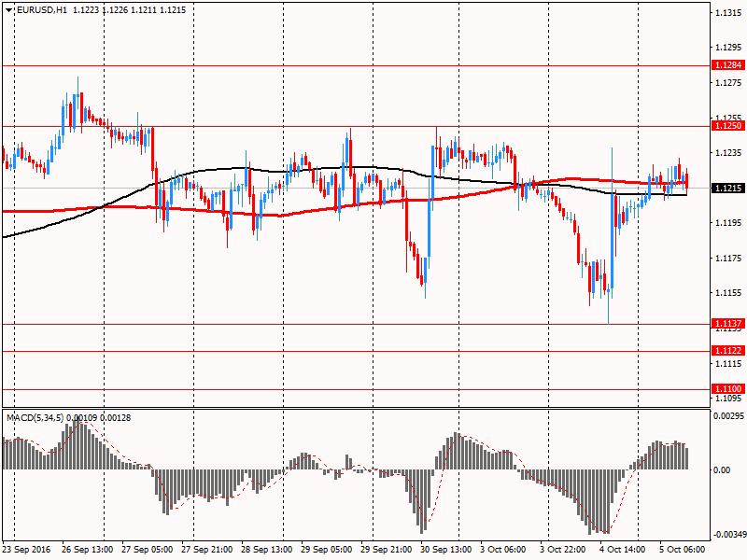Select the current price label 1.1215

728,189
